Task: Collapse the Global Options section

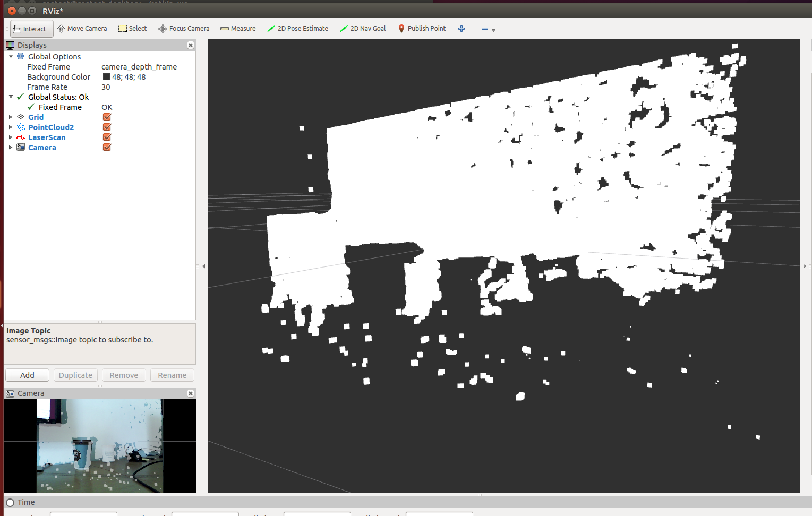Action: 11,56
